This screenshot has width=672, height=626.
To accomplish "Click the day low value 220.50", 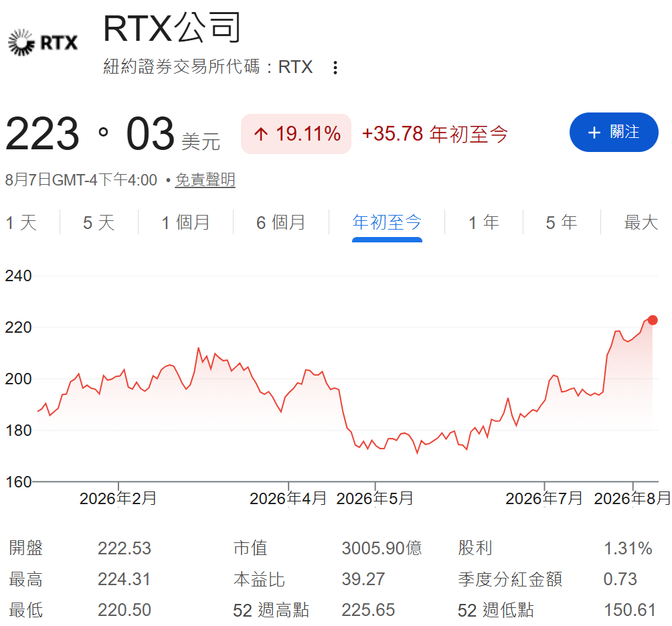I will pyautogui.click(x=124, y=610).
